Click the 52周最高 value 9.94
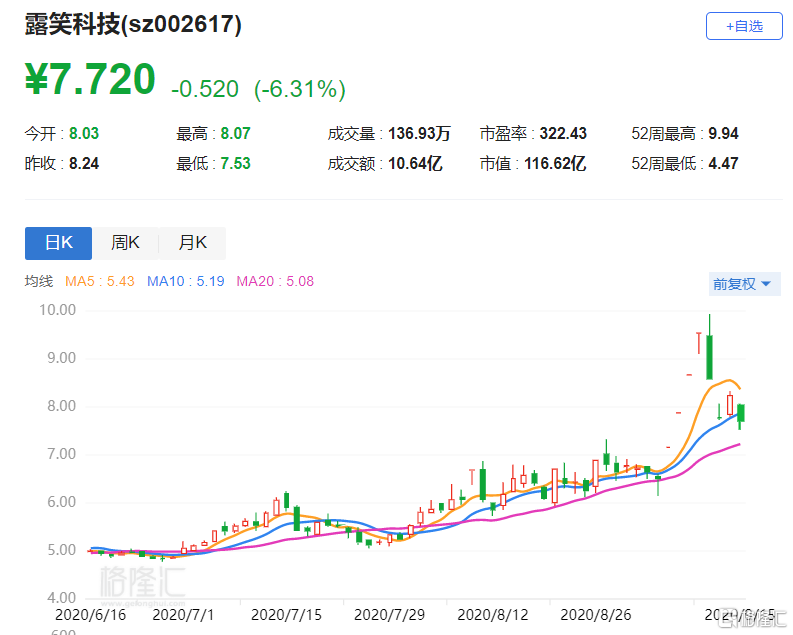793x635 pixels. point(723,133)
